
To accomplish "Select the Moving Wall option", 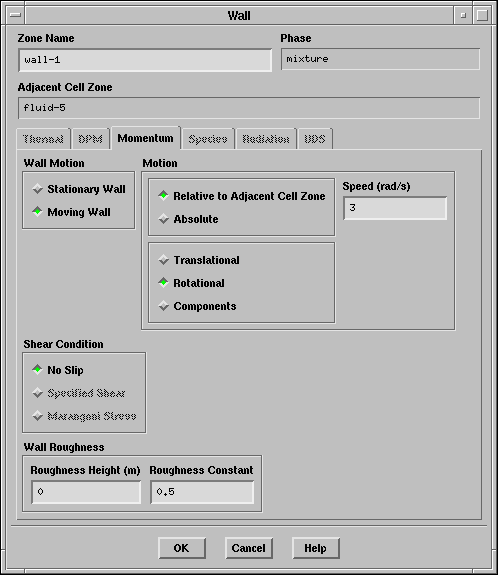I will pyautogui.click(x=72, y=212).
